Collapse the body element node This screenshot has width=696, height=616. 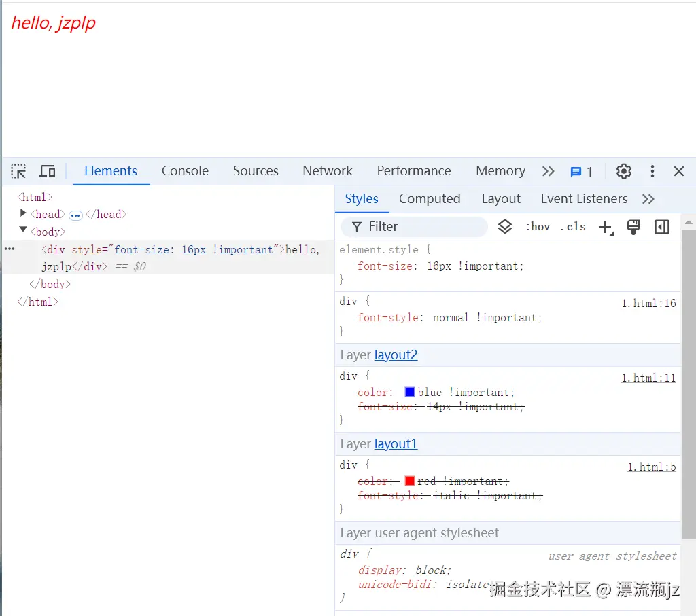coord(23,231)
